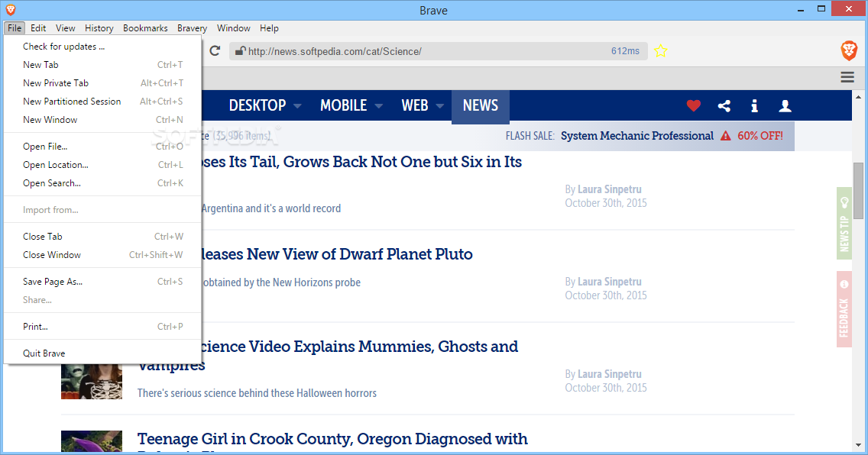Click the vertical scrollbar thumb

point(859,191)
